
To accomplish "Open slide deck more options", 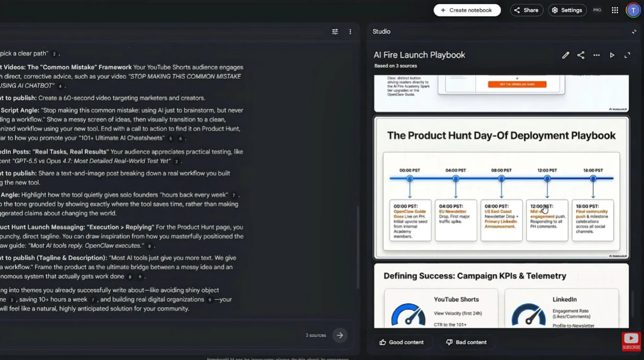I will [597, 55].
